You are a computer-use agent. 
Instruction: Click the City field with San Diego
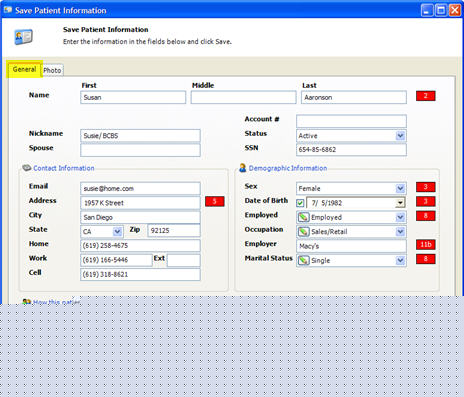click(140, 217)
